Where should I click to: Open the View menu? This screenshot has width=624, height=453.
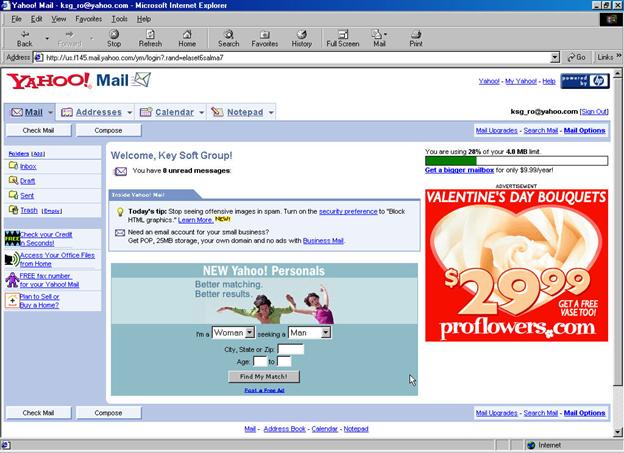pyautogui.click(x=58, y=19)
